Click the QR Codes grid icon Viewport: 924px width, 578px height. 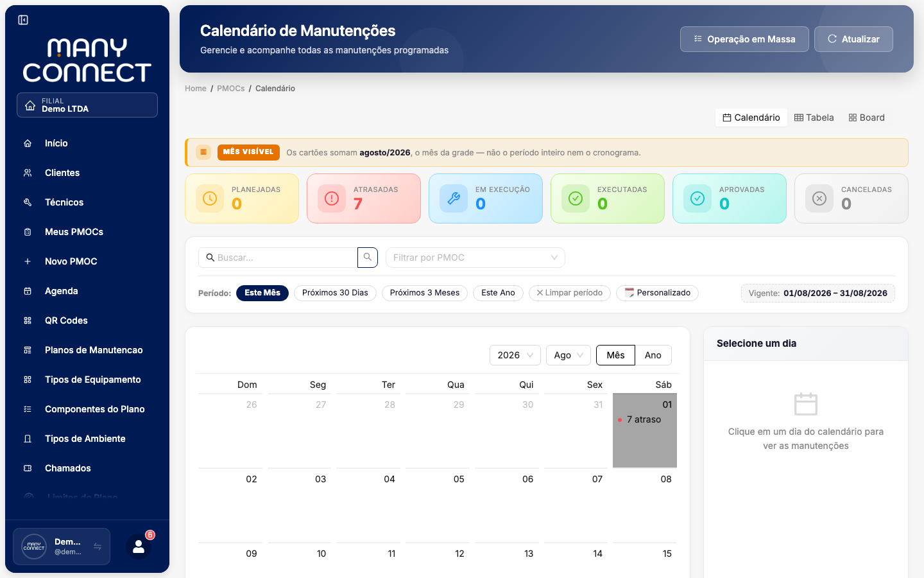[x=28, y=320]
